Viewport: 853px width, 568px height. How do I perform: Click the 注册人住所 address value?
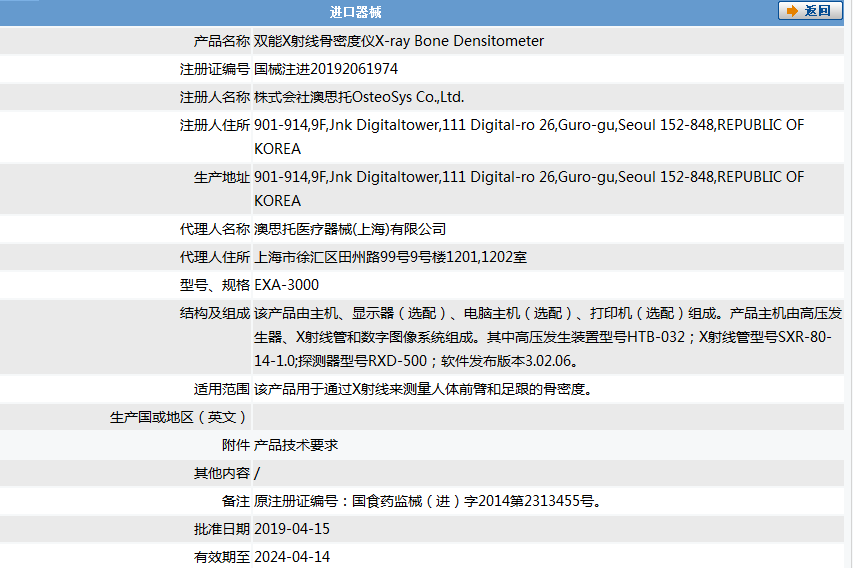(x=529, y=137)
